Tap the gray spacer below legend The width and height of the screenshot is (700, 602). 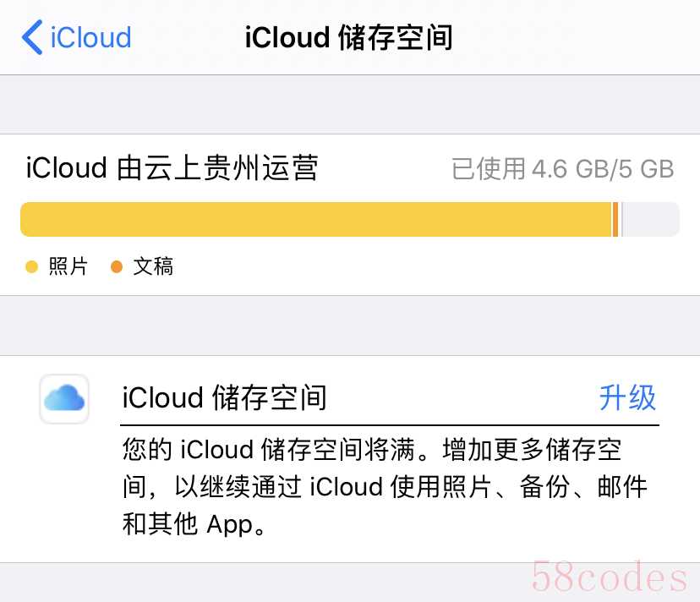point(350,326)
